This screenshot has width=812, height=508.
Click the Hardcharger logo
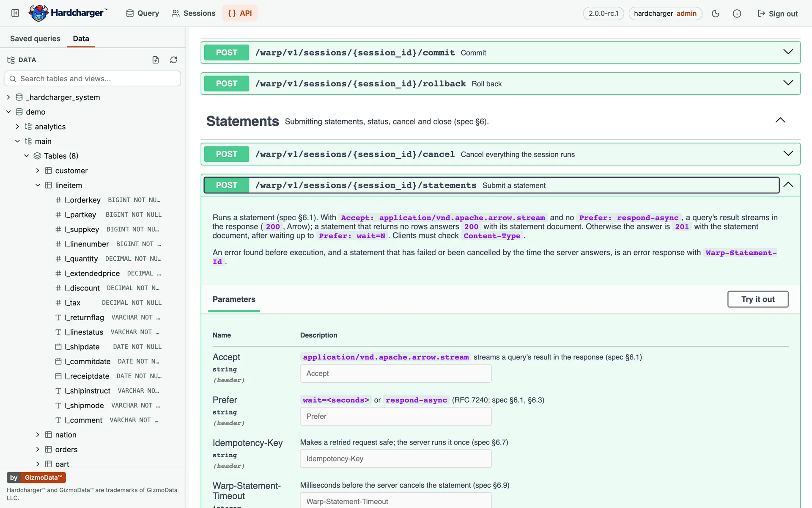(68, 13)
